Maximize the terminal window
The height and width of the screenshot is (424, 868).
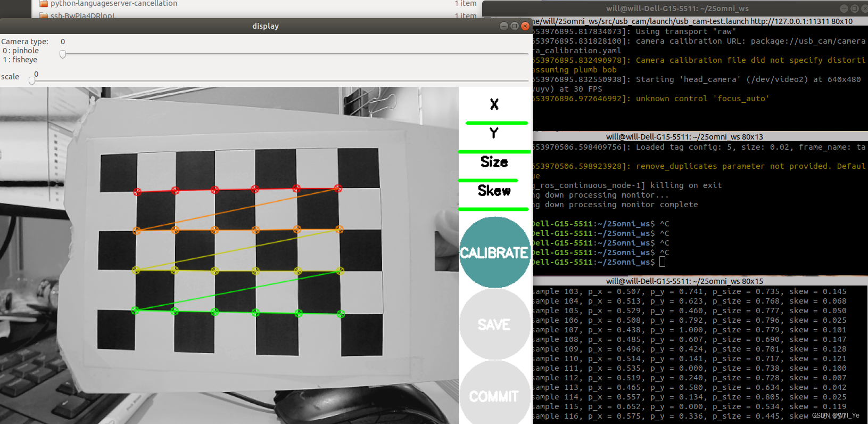pyautogui.click(x=855, y=9)
